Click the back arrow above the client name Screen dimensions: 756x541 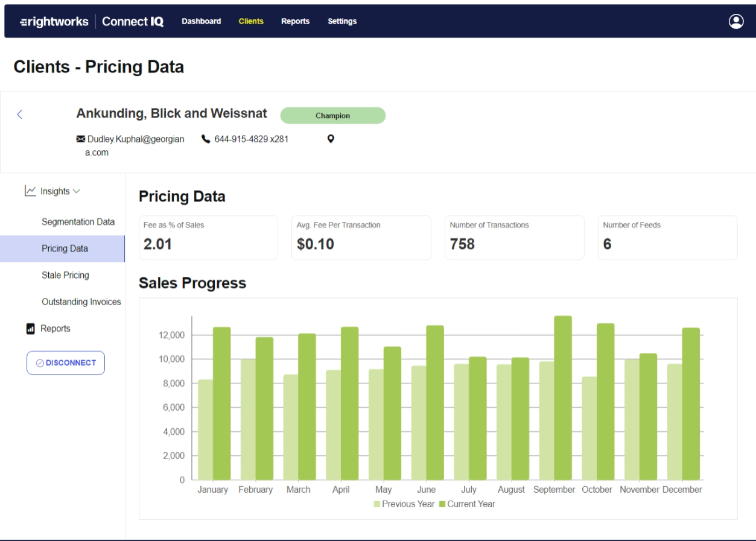point(19,114)
